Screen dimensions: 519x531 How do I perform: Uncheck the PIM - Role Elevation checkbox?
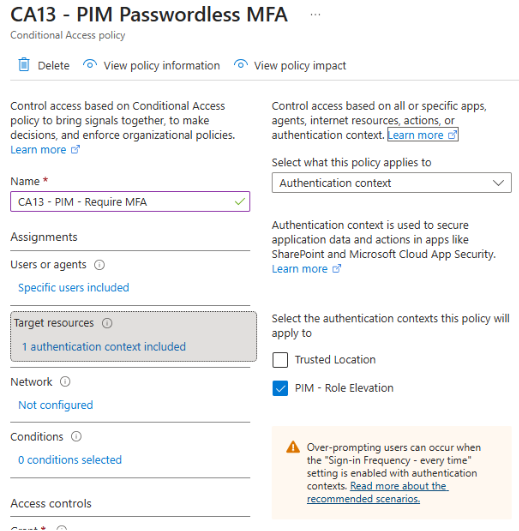click(x=280, y=388)
